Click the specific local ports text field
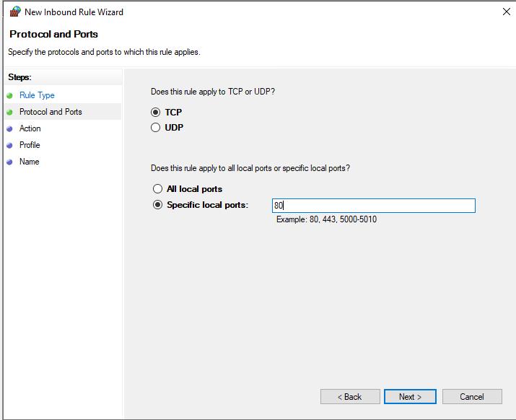This screenshot has width=516, height=420. pos(374,206)
